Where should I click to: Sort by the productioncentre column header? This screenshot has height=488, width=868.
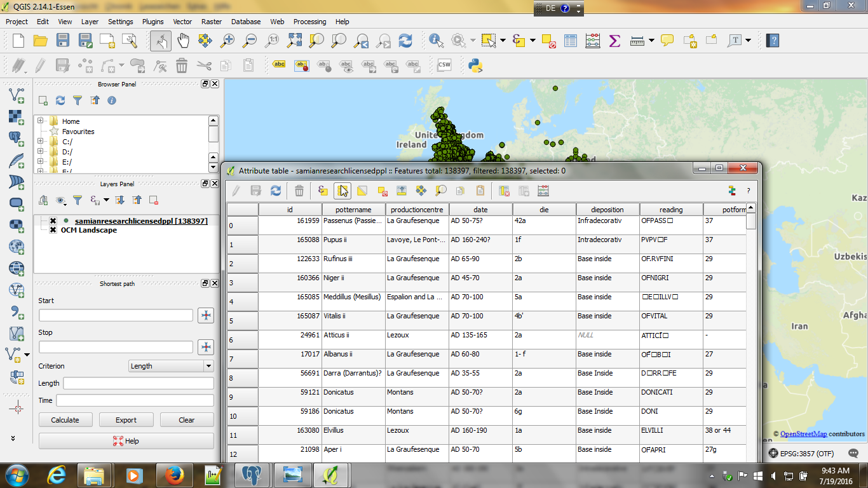click(x=417, y=209)
